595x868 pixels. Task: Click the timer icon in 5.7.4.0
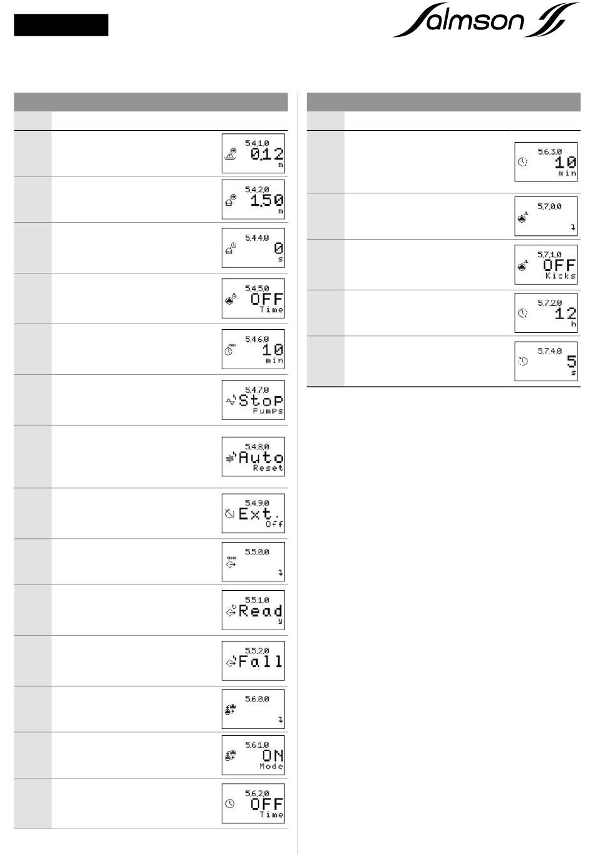click(x=523, y=361)
